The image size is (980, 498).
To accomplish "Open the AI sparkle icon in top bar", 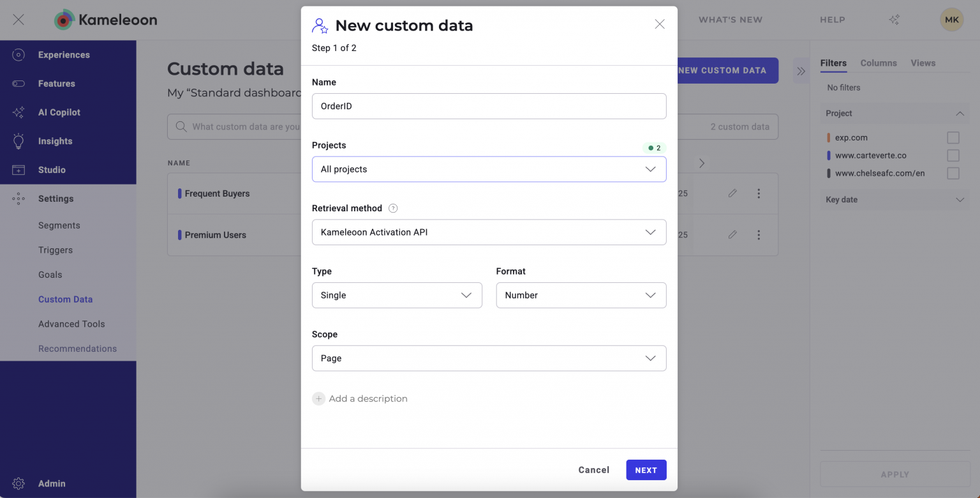I will 895,20.
